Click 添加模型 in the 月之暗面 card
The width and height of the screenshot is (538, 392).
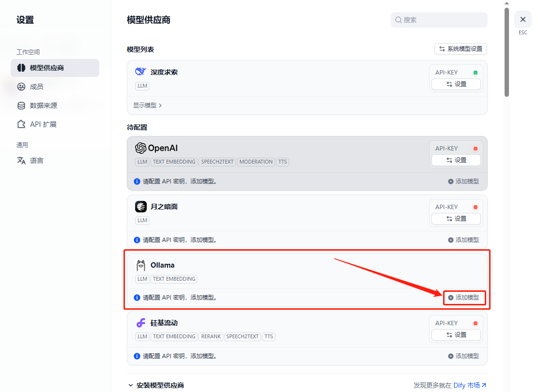point(463,240)
